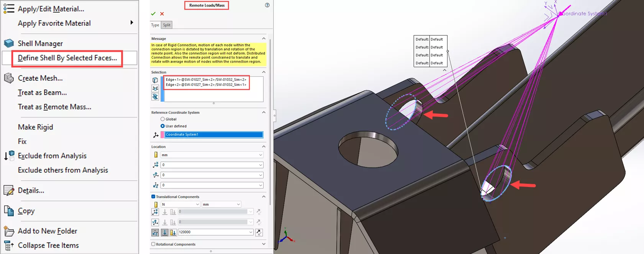The width and height of the screenshot is (644, 254).
Task: Open Apply Favorite Material submenu arrow
Action: coord(131,23)
